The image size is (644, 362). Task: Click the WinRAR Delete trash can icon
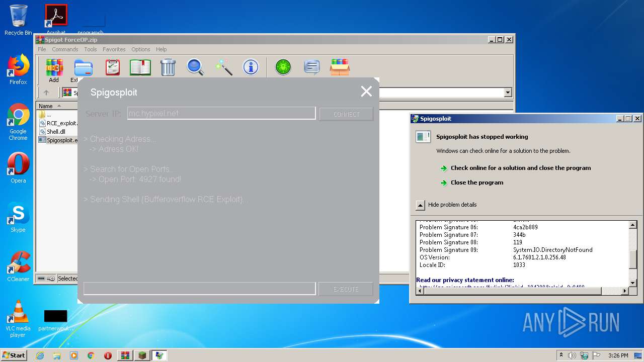[168, 67]
